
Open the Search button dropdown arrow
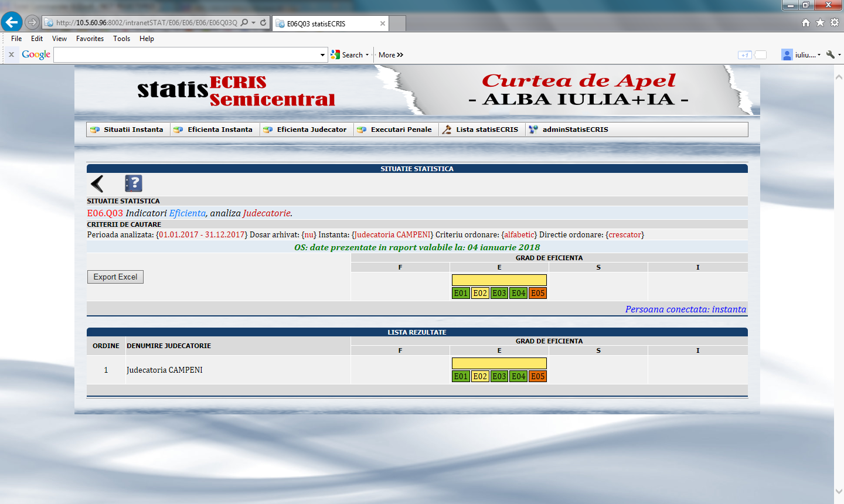coord(367,55)
